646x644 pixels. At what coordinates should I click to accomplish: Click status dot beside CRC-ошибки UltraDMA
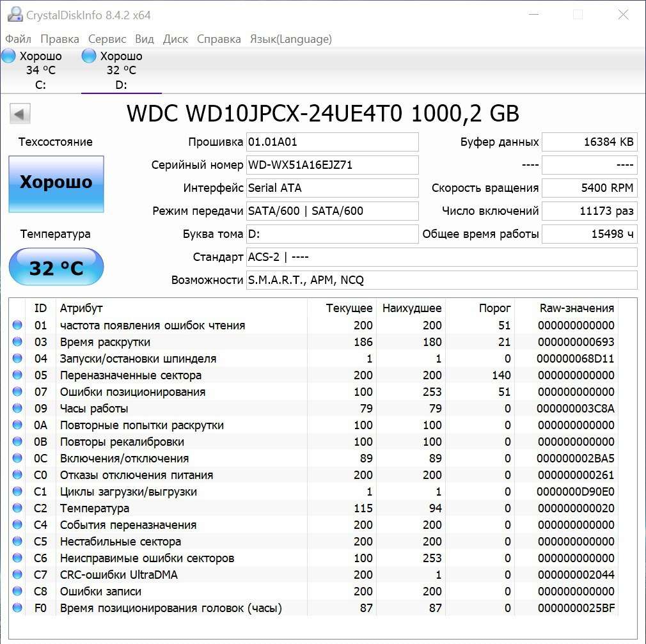coord(17,575)
